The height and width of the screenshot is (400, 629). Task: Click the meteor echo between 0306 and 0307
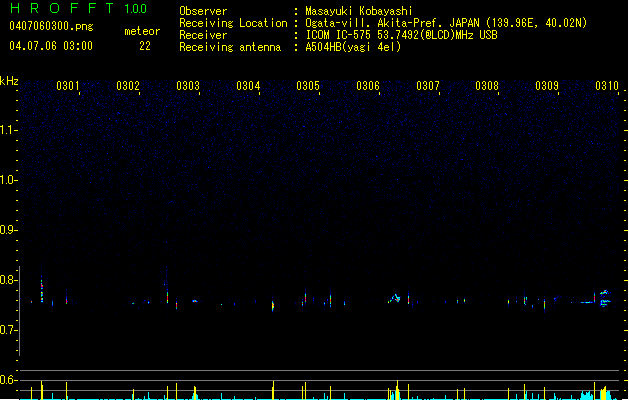tap(394, 298)
